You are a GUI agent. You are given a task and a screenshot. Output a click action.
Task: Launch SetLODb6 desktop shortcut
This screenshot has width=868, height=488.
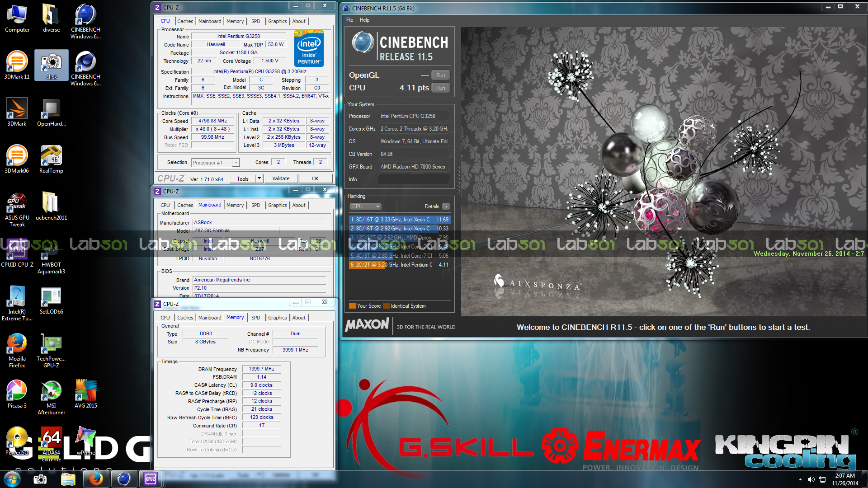click(51, 300)
